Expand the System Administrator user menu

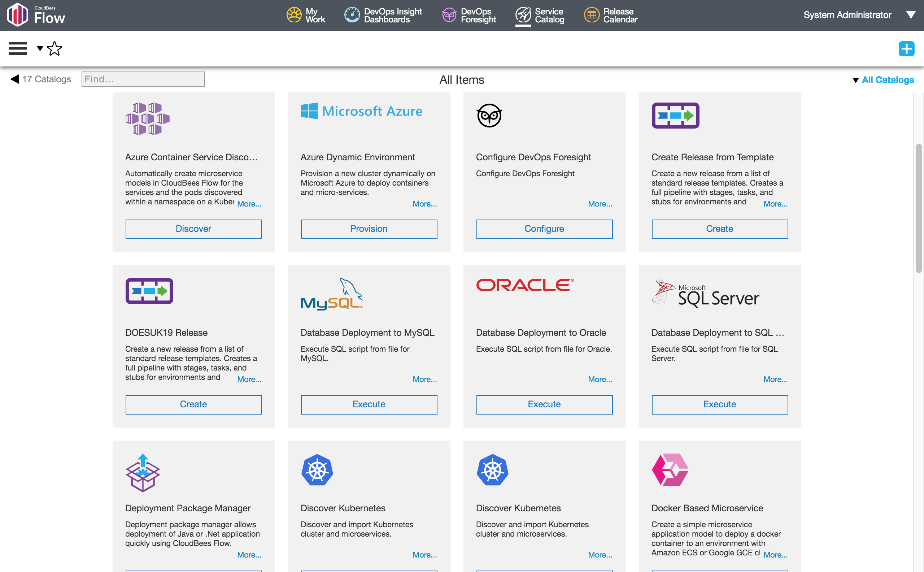[910, 15]
